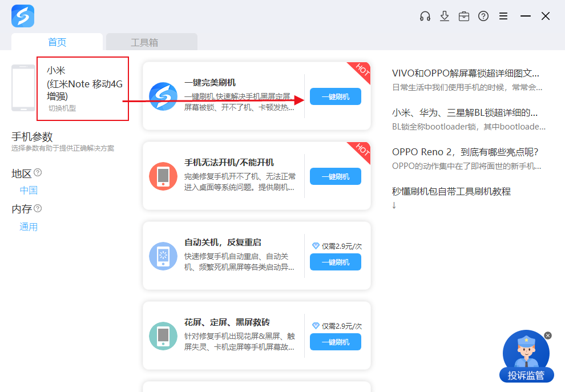Screen dimensions: 565x392
Task: Click the 选择参数有助于提供正确解决方案 hint
Action: point(63,148)
